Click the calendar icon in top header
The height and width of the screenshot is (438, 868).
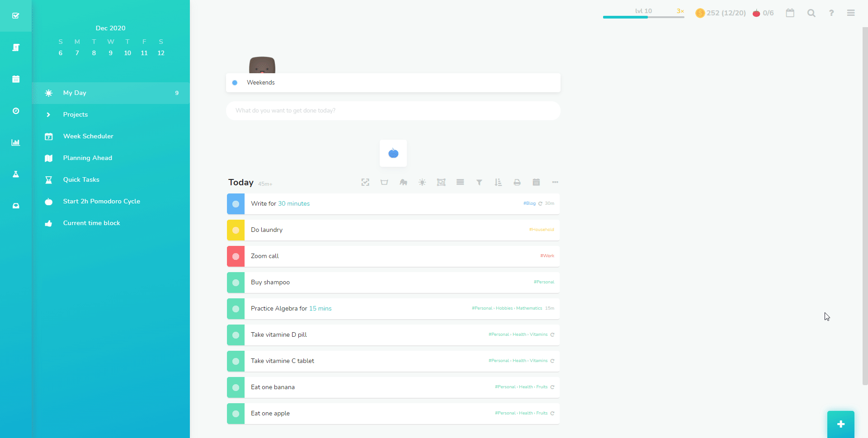coord(790,13)
